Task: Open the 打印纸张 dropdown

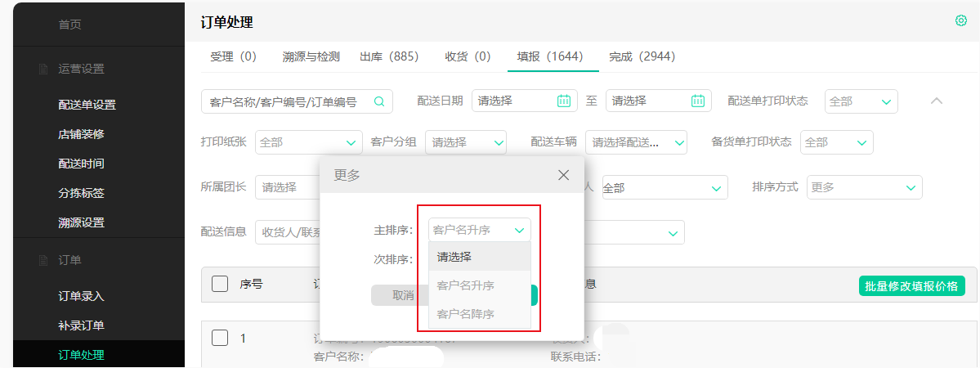Action: pos(309,142)
